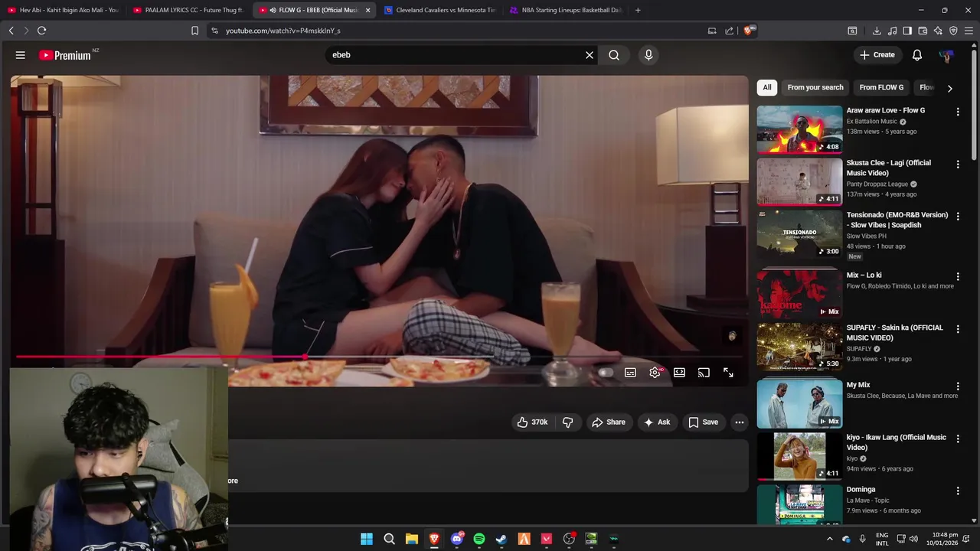Share the video

coord(609,422)
